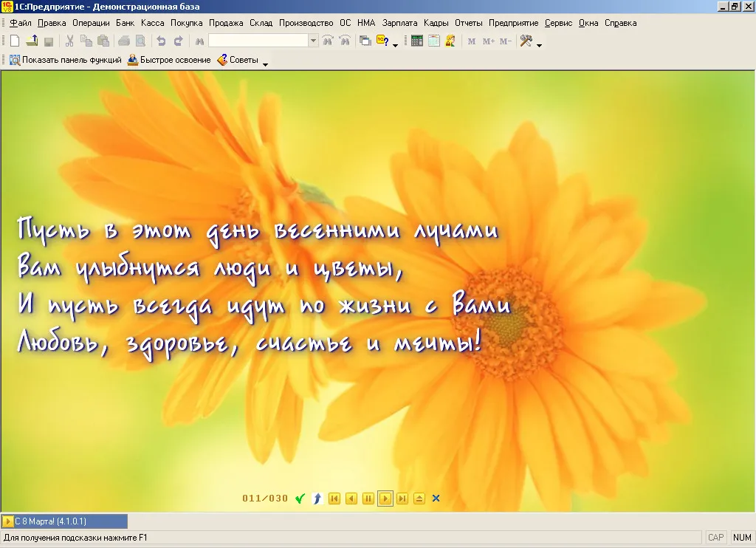The width and height of the screenshot is (756, 548).
Task: Open the Покупка menu
Action: pyautogui.click(x=187, y=23)
